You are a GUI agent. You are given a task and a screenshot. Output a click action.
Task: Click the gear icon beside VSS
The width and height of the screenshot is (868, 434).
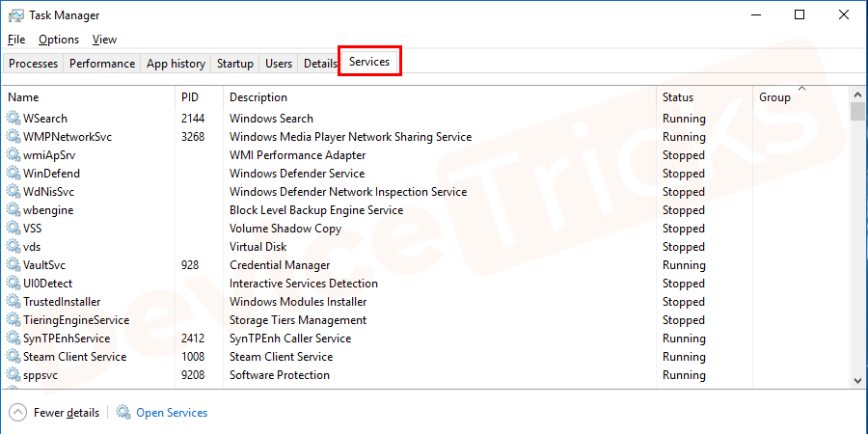[14, 228]
